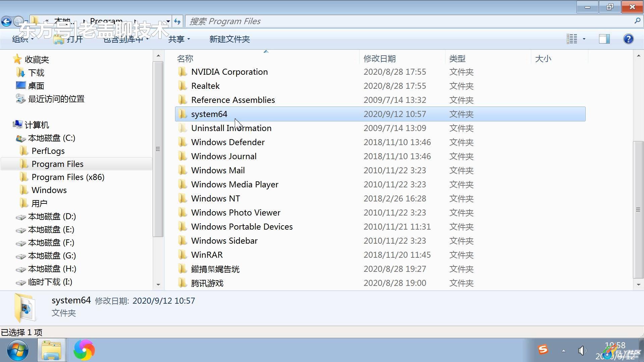Open 最近访问的位置 in sidebar

(x=50, y=99)
